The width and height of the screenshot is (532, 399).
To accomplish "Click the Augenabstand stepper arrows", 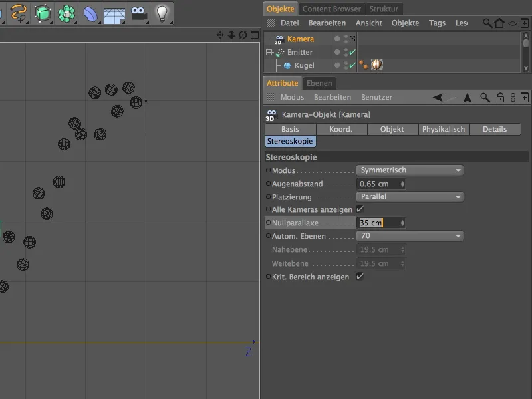I will pyautogui.click(x=402, y=184).
